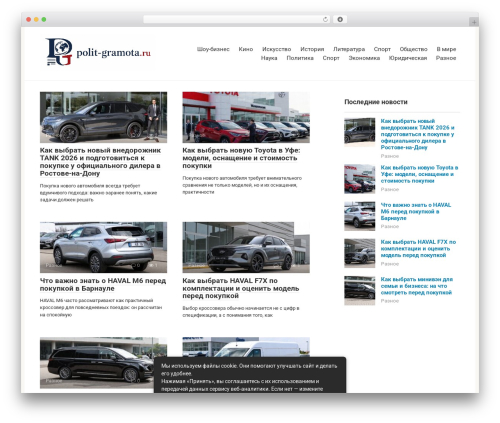Viewport: 500px width, 423px height.
Task: Open the TANK 2026 article headline
Action: pyautogui.click(x=100, y=162)
